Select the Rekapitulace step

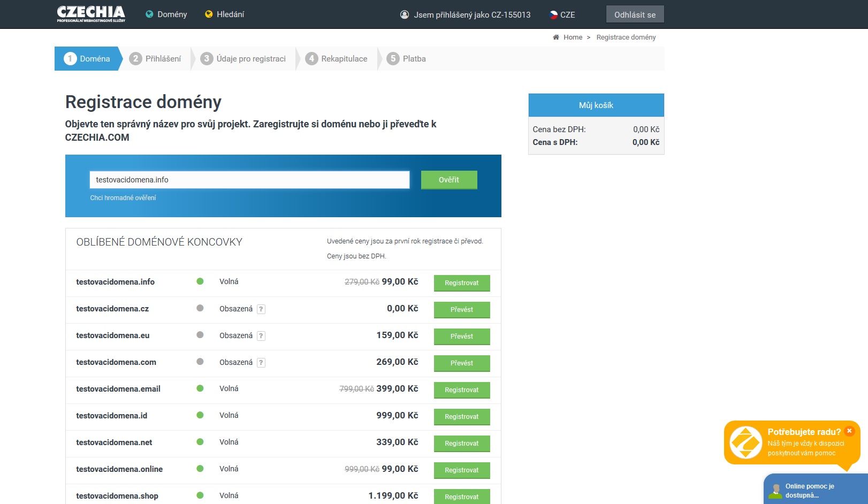[337, 59]
